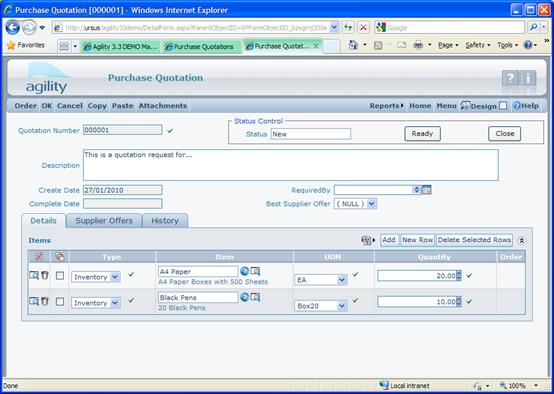Click blue globe icon next to Black Pens
Image resolution: width=554 pixels, height=394 pixels.
click(244, 297)
